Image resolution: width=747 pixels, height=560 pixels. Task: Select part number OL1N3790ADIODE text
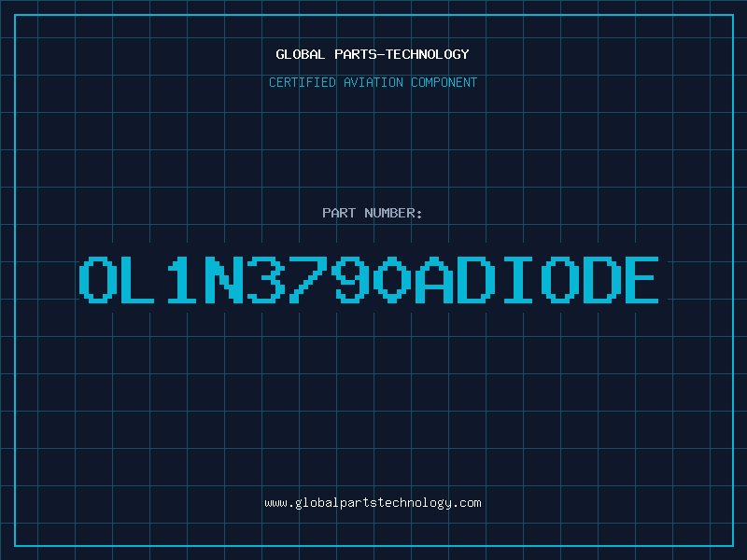[x=369, y=280]
